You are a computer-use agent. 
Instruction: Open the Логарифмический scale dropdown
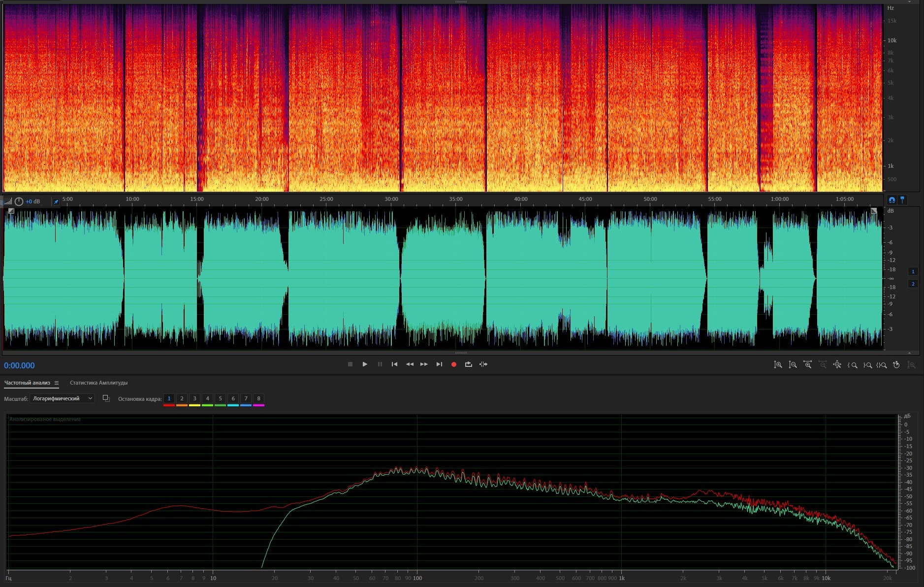click(62, 398)
